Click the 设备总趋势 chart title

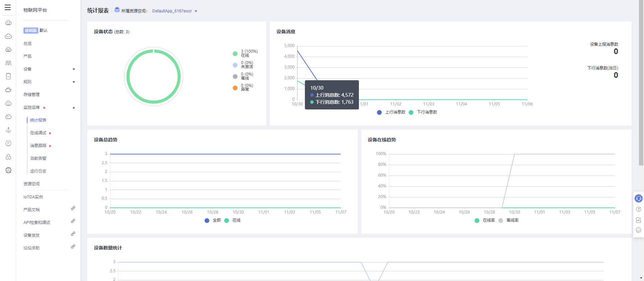[106, 140]
